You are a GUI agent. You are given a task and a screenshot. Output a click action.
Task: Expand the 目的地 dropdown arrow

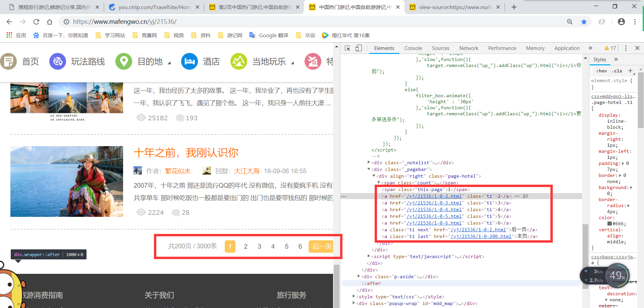click(x=169, y=63)
